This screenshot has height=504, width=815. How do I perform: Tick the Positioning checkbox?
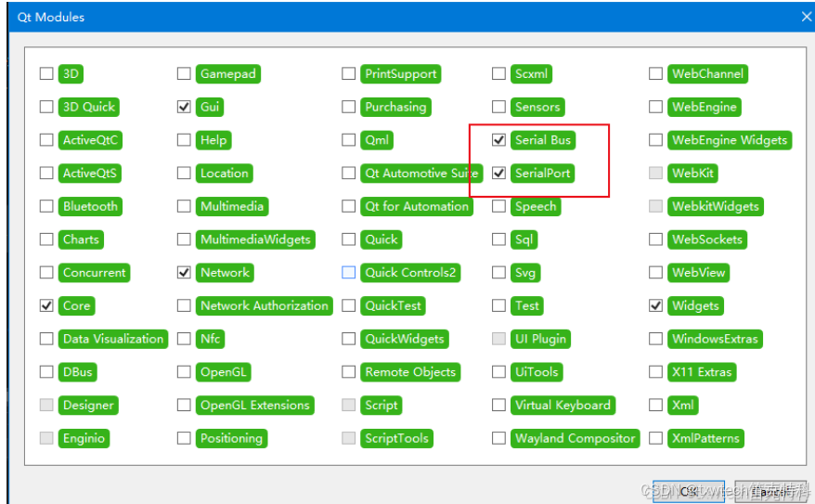coord(184,438)
